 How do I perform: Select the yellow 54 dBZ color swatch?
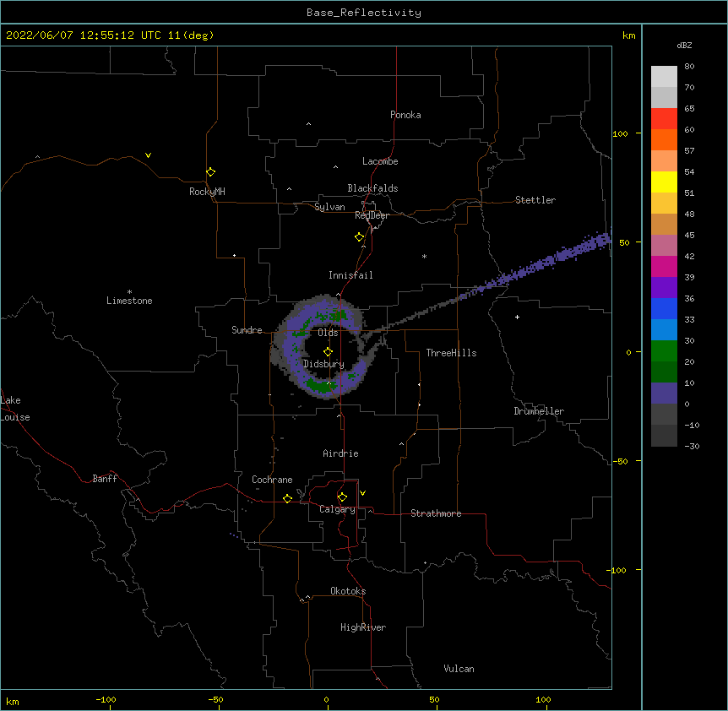[664, 182]
